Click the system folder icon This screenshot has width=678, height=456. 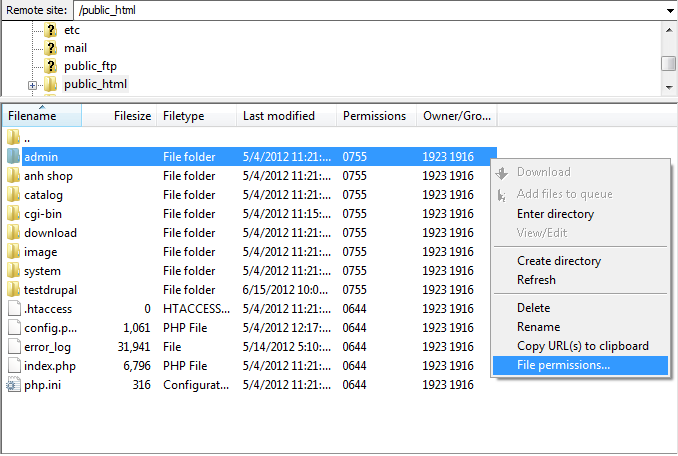tap(13, 270)
